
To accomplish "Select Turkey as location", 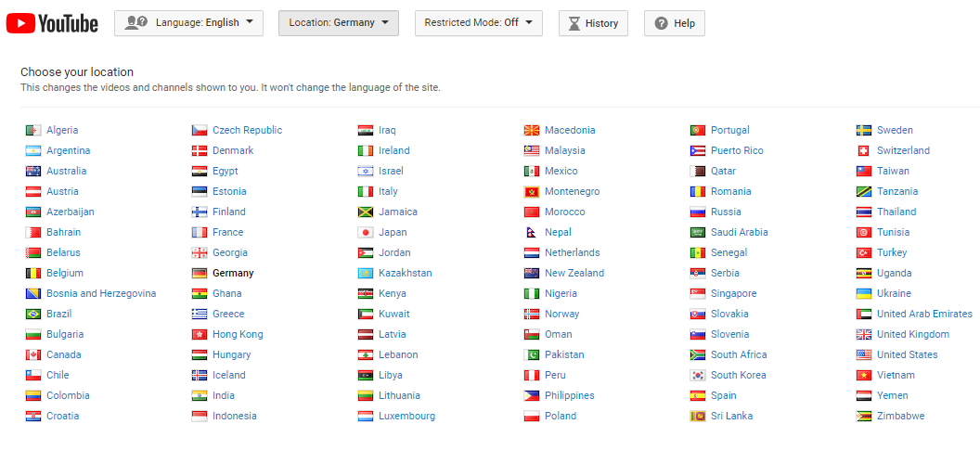I will (x=892, y=252).
